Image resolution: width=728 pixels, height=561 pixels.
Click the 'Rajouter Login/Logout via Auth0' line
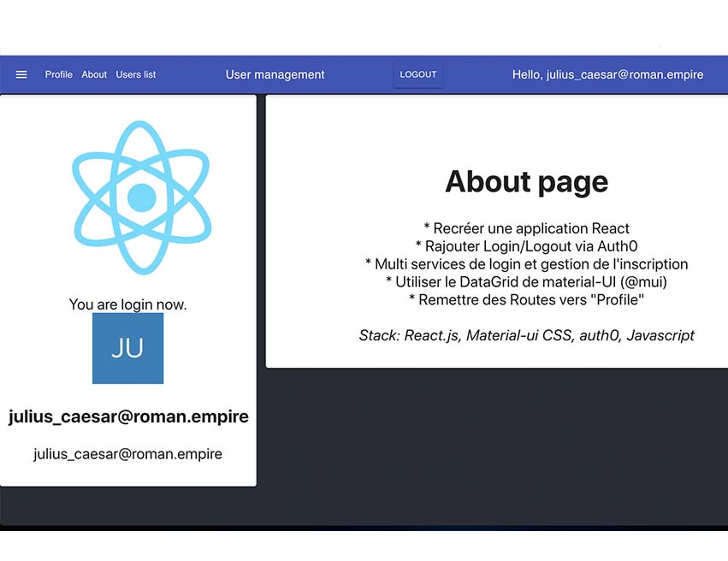[526, 246]
